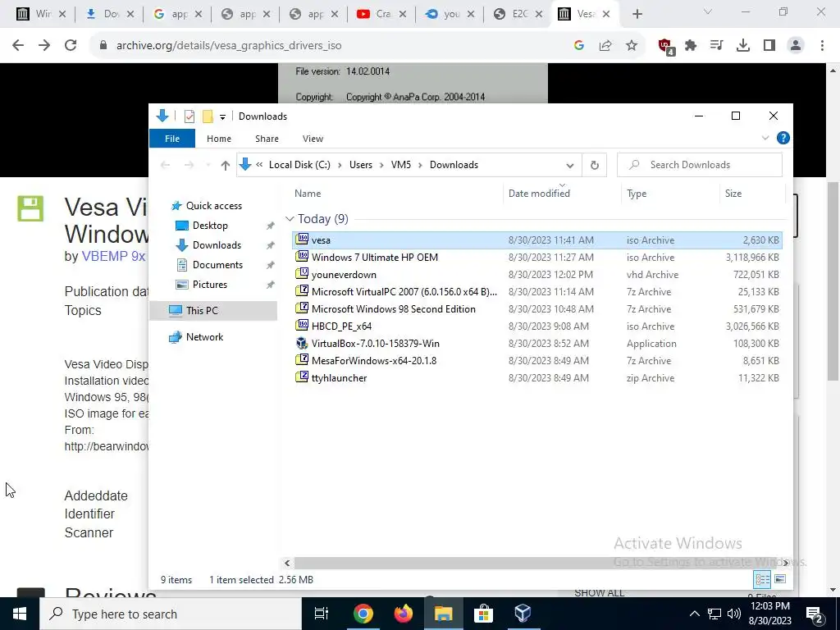Image resolution: width=840 pixels, height=630 pixels.
Task: Open a new Chrome tab
Action: (637, 14)
